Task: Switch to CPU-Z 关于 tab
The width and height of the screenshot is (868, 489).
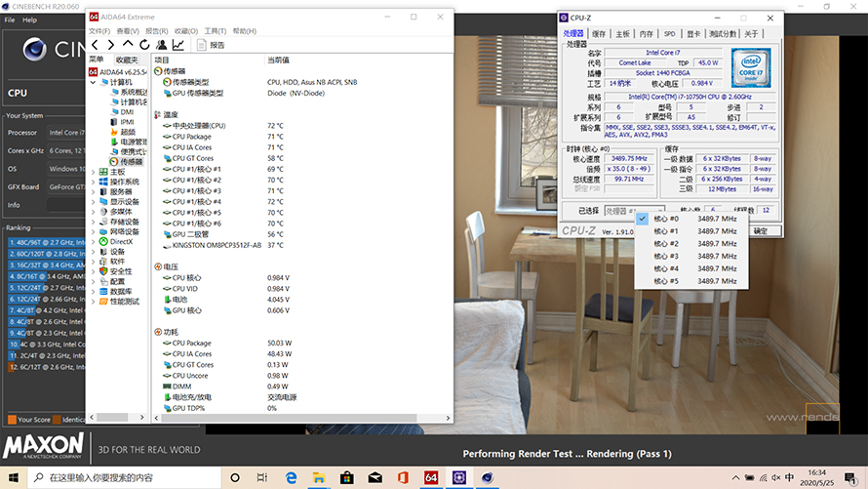Action: (751, 34)
